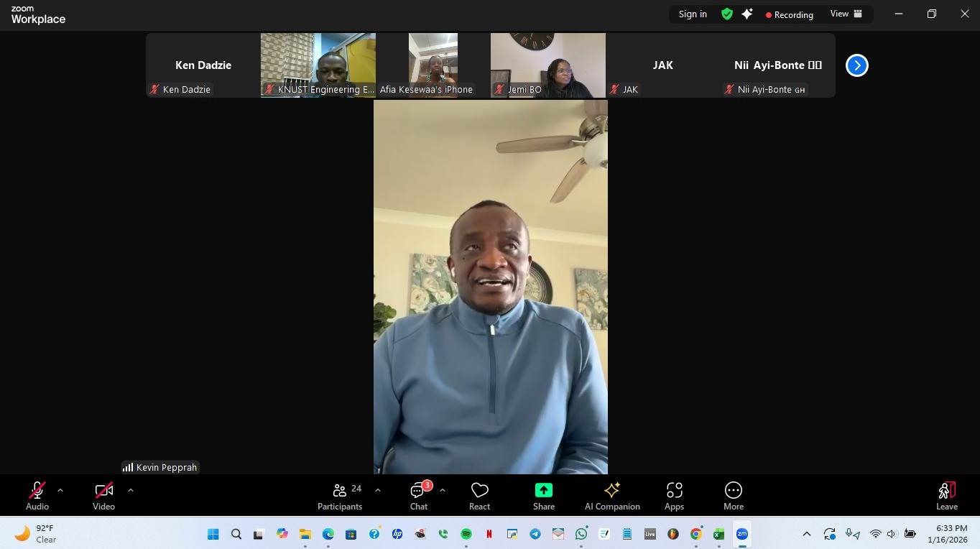Viewport: 980px width, 549px height.
Task: Open the Participants list panel
Action: 340,495
